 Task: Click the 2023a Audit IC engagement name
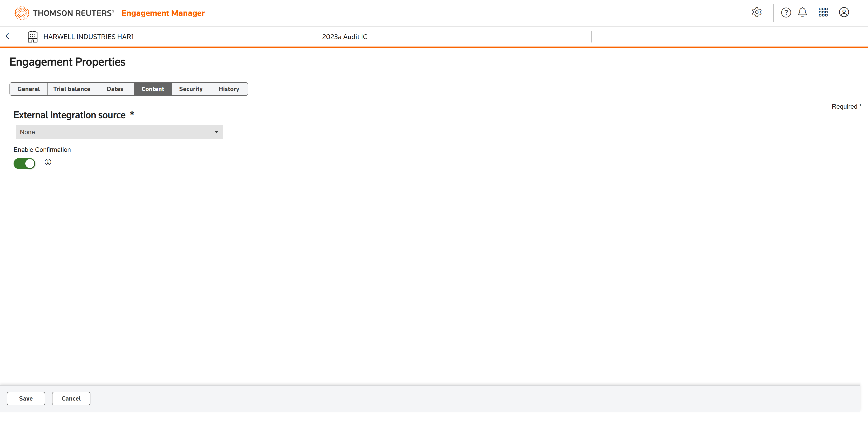coord(344,37)
